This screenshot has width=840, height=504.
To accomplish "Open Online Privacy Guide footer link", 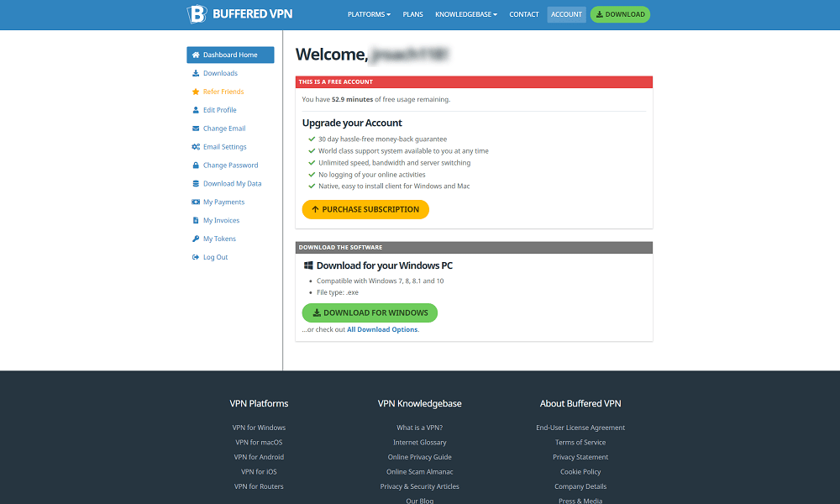I will click(x=419, y=457).
